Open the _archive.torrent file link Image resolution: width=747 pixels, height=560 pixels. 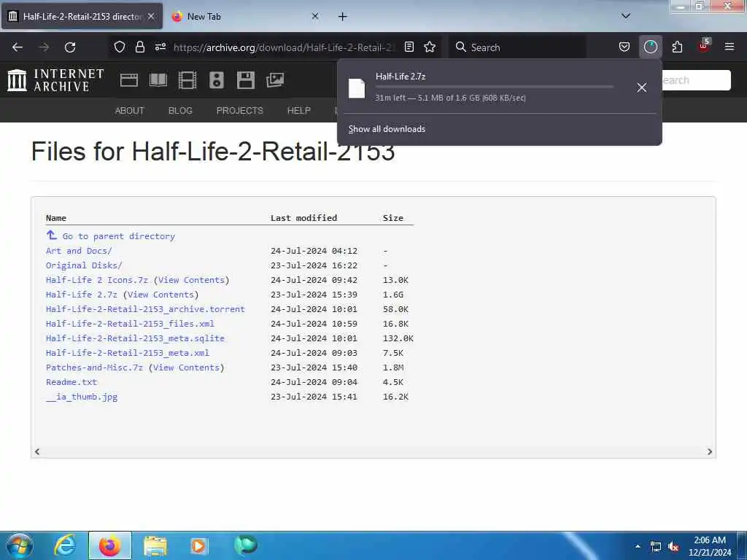coord(145,309)
